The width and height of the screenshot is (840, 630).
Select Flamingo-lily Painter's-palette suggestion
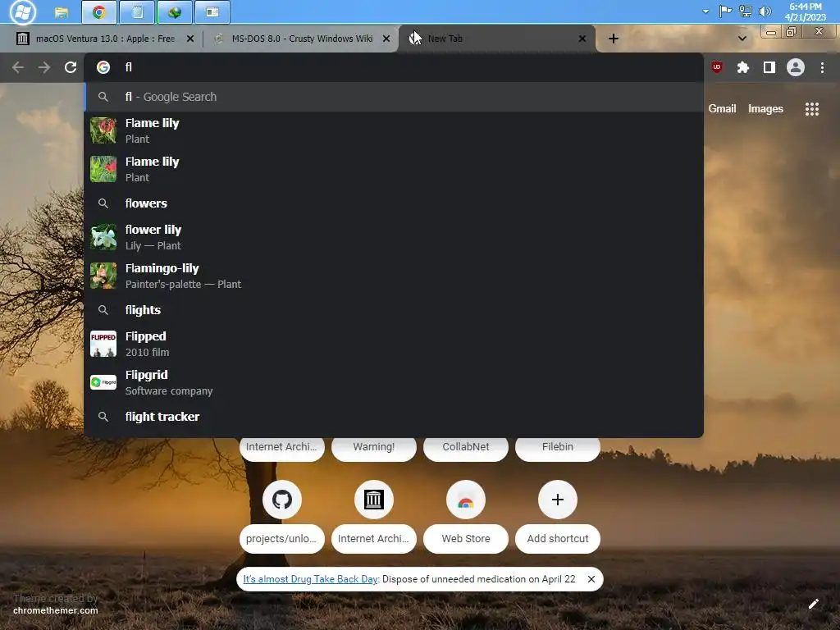pos(394,276)
